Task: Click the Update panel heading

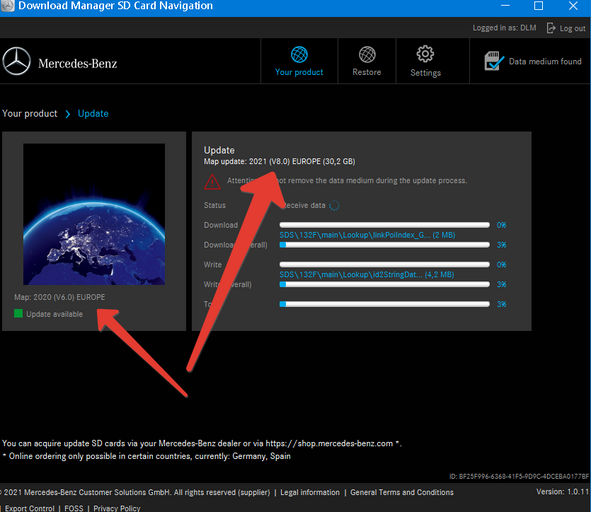Action: [219, 150]
